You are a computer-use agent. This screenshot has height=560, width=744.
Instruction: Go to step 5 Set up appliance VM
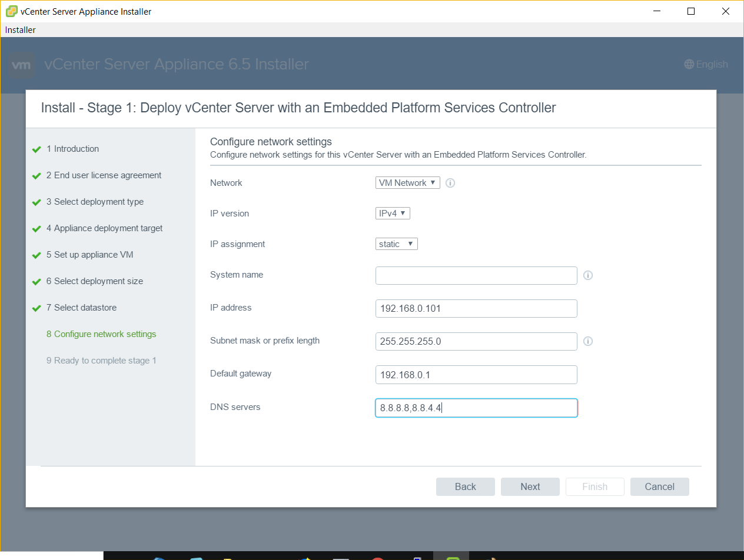pos(89,255)
